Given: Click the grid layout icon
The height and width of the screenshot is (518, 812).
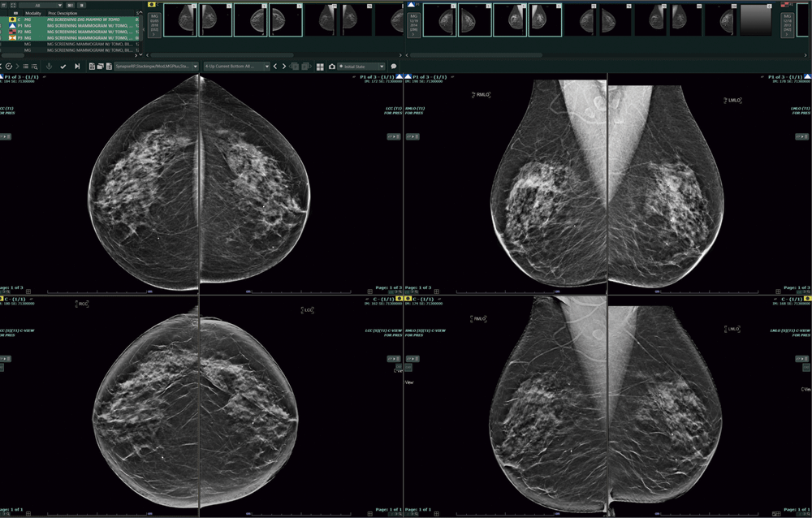Looking at the screenshot, I should click(320, 67).
